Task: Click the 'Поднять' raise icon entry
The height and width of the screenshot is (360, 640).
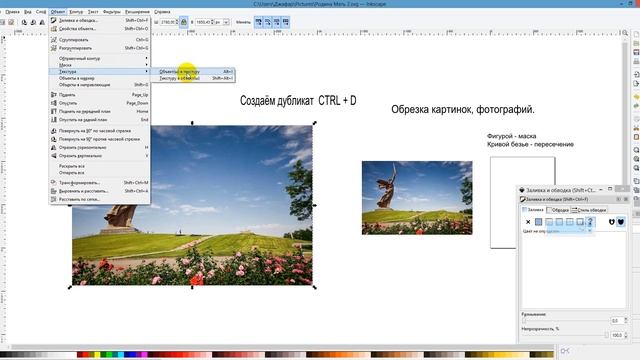Action: [100, 95]
